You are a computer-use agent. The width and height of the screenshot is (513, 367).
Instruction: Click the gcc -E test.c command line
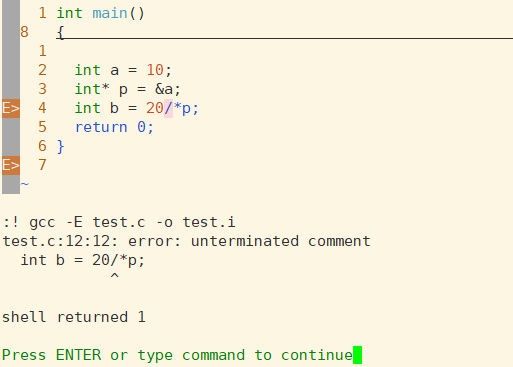pyautogui.click(x=119, y=222)
